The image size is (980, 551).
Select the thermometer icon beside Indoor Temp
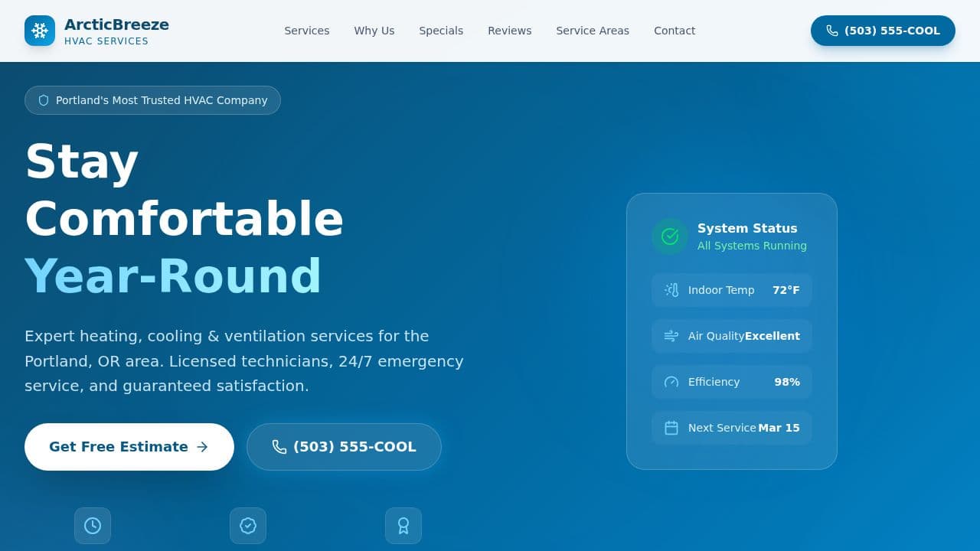point(671,290)
